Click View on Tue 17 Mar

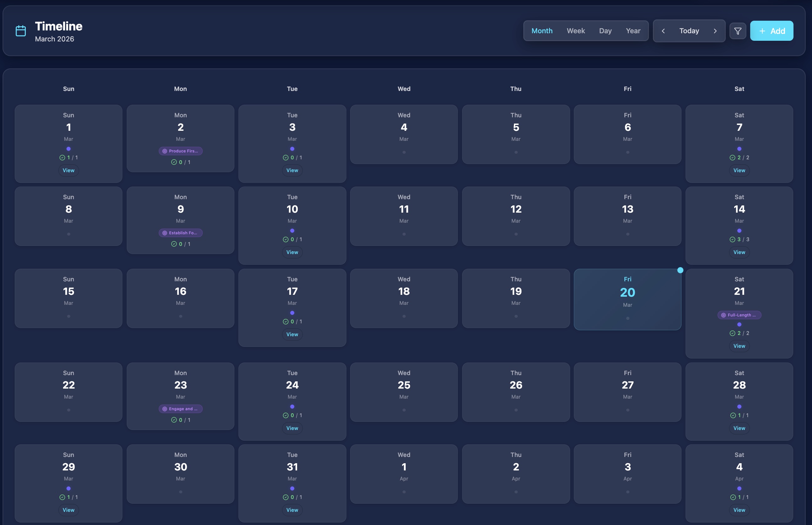[292, 334]
